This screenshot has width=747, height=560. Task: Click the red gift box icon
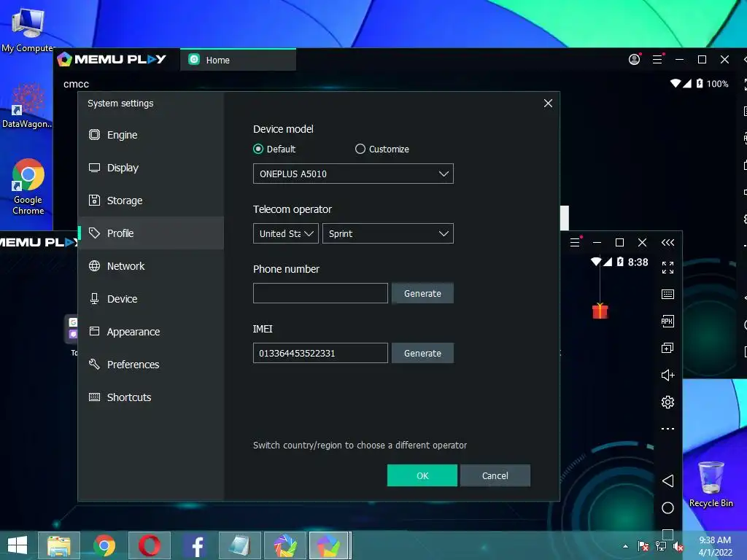point(600,311)
